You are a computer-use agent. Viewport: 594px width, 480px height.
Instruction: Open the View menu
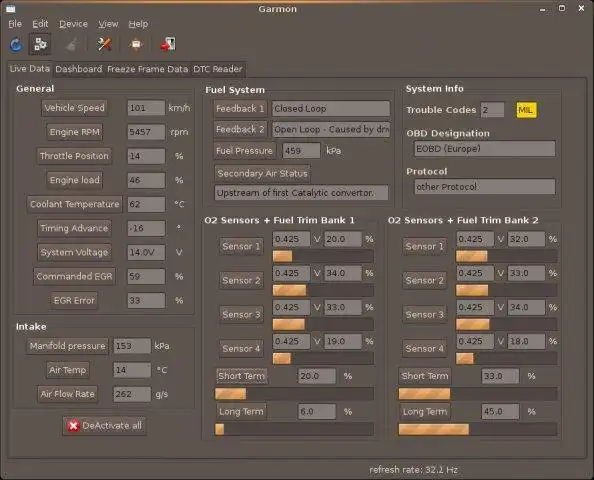coord(108,24)
